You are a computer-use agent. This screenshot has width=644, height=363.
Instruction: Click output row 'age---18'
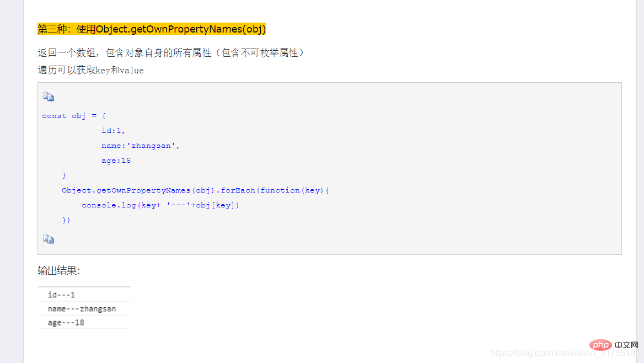pyautogui.click(x=84, y=323)
